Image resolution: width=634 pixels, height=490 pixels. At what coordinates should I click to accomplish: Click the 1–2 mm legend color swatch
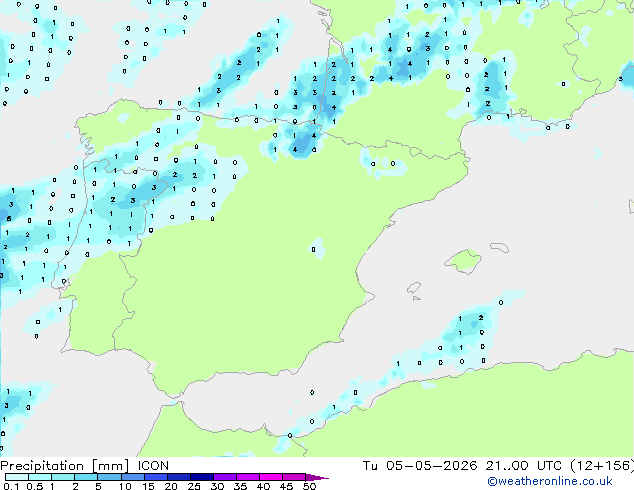point(63,477)
